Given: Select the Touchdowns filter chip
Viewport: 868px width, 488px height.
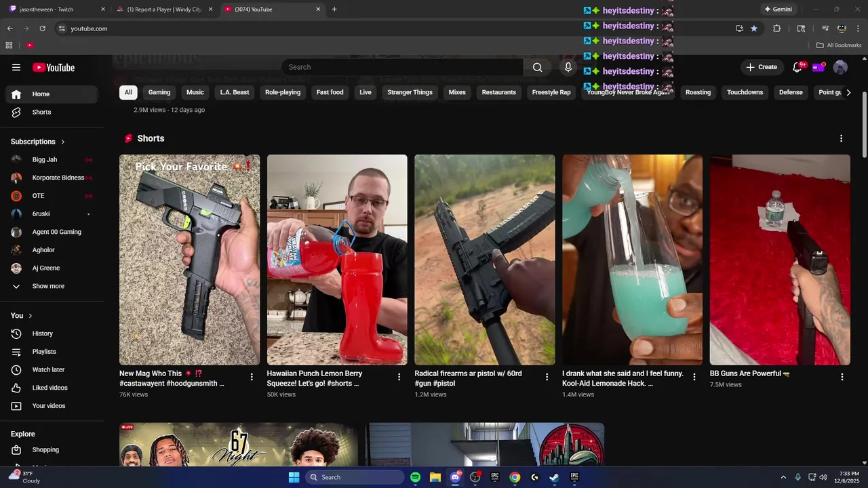Looking at the screenshot, I should (x=745, y=92).
